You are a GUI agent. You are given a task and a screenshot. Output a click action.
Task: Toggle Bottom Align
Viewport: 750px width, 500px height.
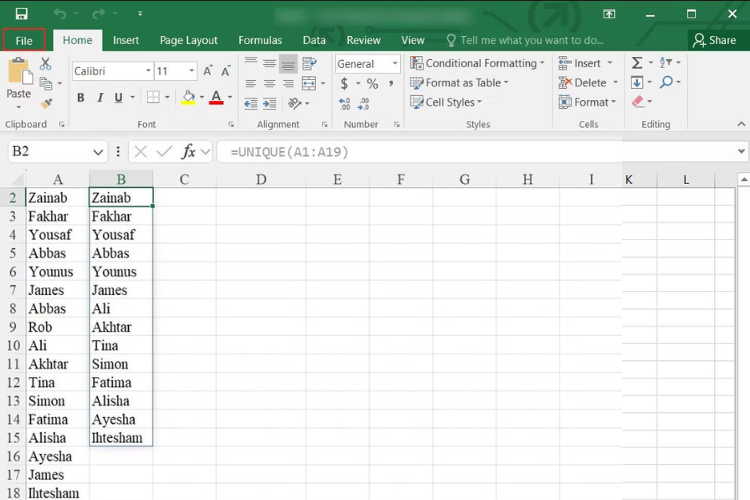288,64
